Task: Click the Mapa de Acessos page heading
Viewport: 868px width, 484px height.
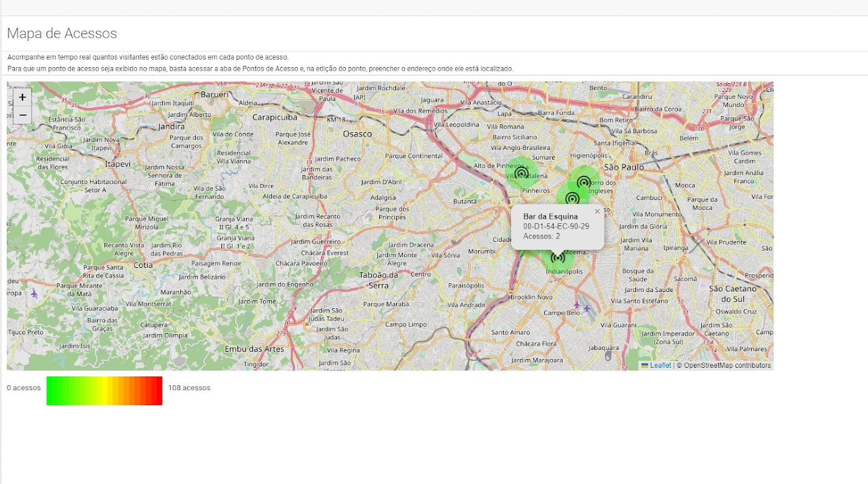Action: pyautogui.click(x=62, y=34)
